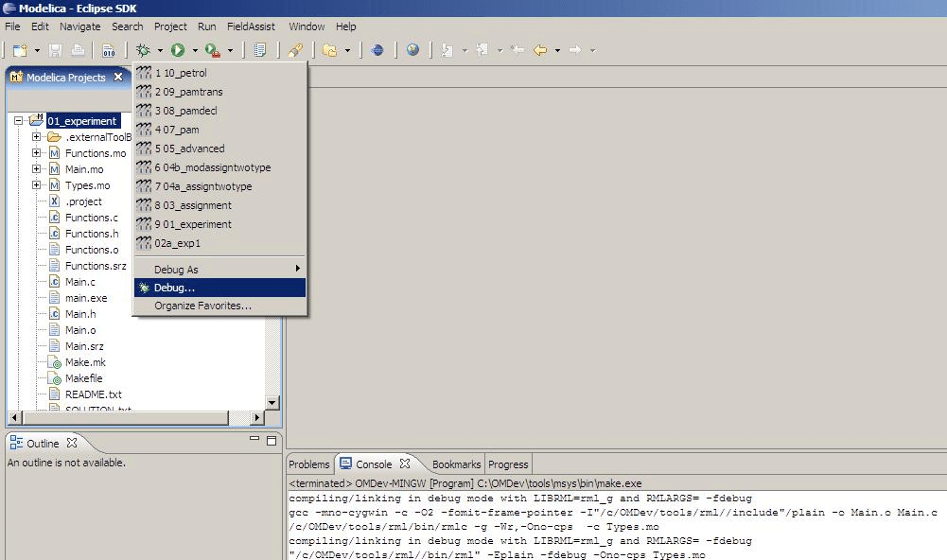Click the binary 010 toolbar icon
The width and height of the screenshot is (947, 560).
109,50
